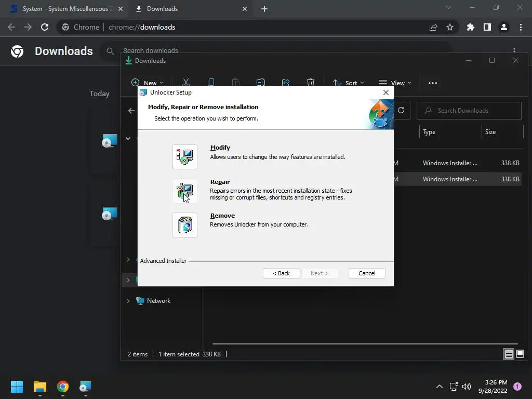Open Unlocker installer taskbar icon
This screenshot has width=532, height=399.
[85, 387]
